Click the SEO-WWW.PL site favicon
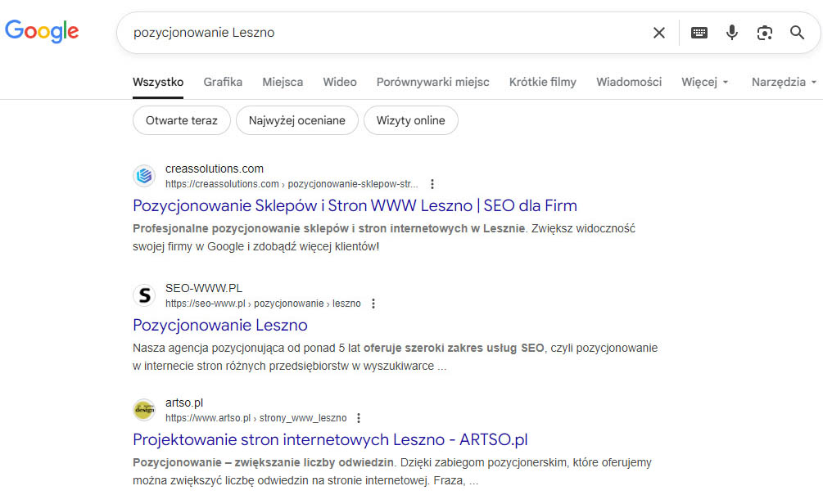 pyautogui.click(x=144, y=295)
